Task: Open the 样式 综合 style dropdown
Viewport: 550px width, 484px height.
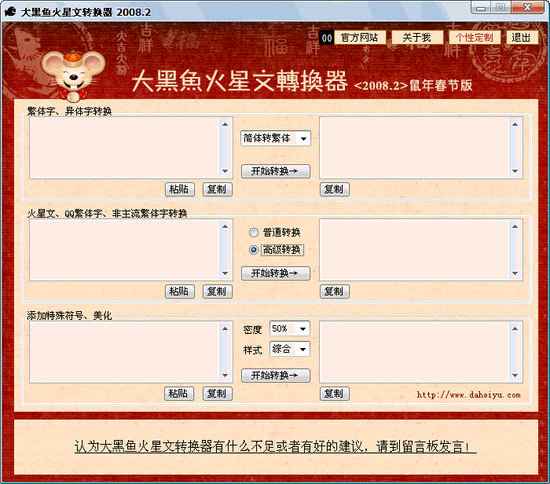Action: pyautogui.click(x=290, y=349)
